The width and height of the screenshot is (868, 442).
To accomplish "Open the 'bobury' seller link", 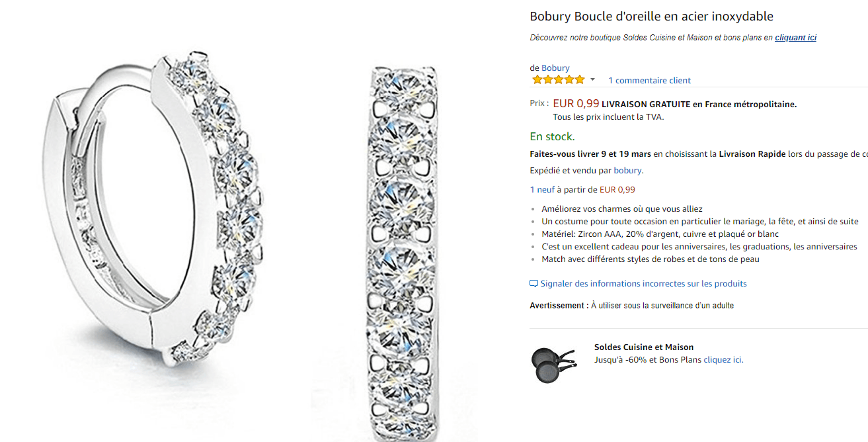I will coord(627,170).
